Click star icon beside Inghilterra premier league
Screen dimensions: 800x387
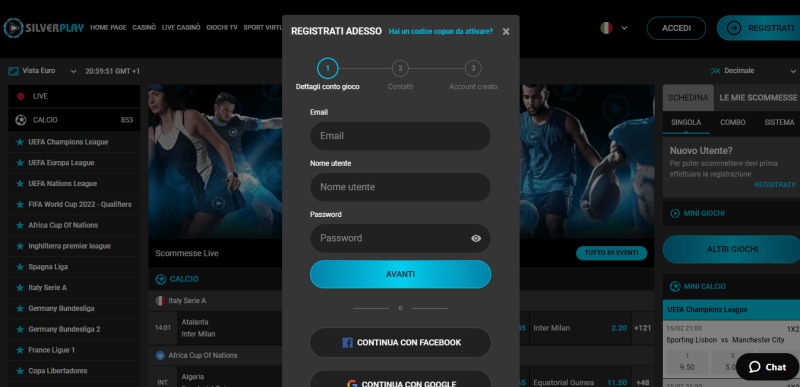[x=20, y=246]
